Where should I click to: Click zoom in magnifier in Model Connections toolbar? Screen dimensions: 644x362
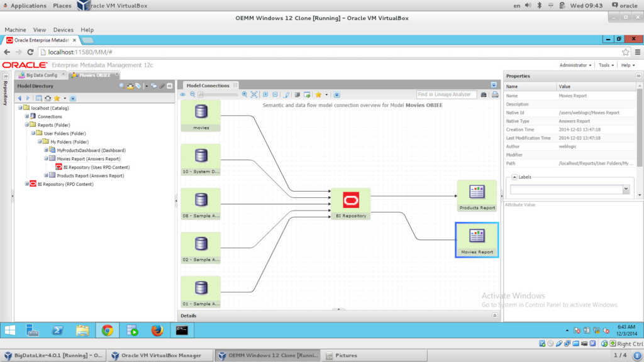coord(245,94)
